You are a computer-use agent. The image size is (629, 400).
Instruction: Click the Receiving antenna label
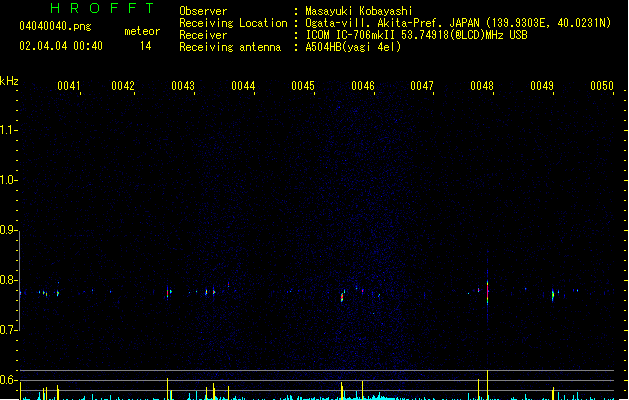click(x=230, y=47)
